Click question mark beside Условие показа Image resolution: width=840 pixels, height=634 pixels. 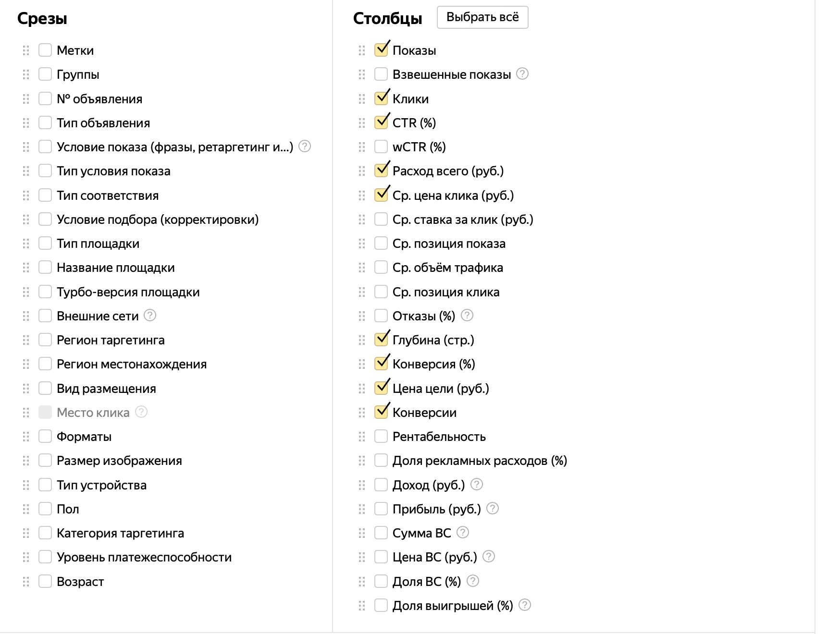[x=305, y=146]
